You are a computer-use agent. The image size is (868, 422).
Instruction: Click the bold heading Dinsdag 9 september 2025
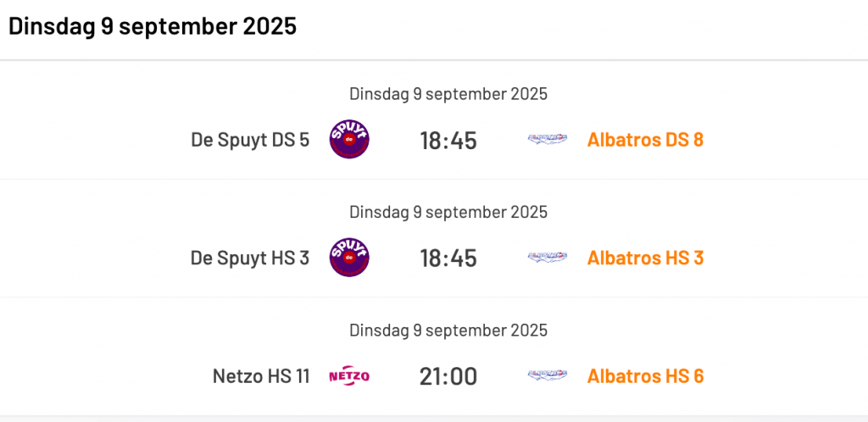point(153,26)
